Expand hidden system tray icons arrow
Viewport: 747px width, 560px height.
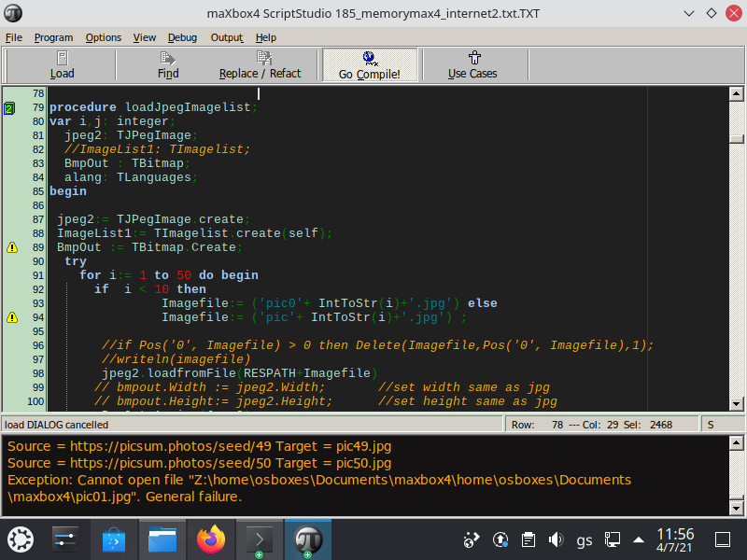tap(639, 539)
